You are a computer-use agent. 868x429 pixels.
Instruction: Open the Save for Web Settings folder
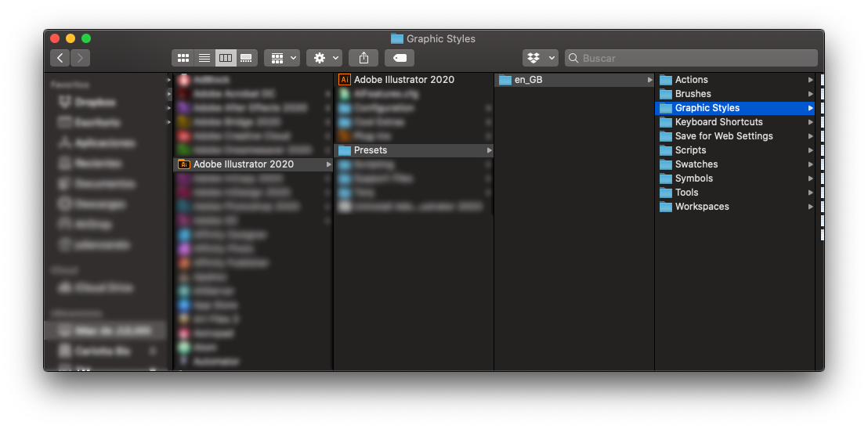(735, 136)
